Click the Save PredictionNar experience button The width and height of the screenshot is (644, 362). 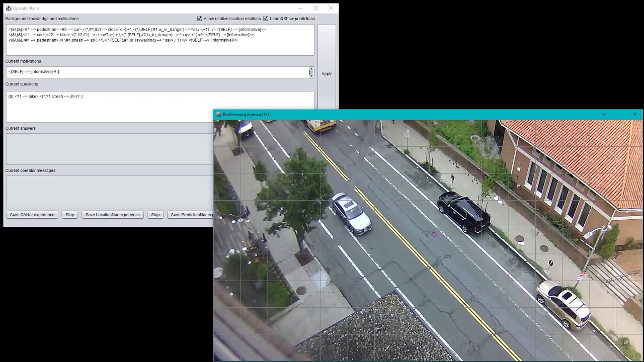coord(190,215)
